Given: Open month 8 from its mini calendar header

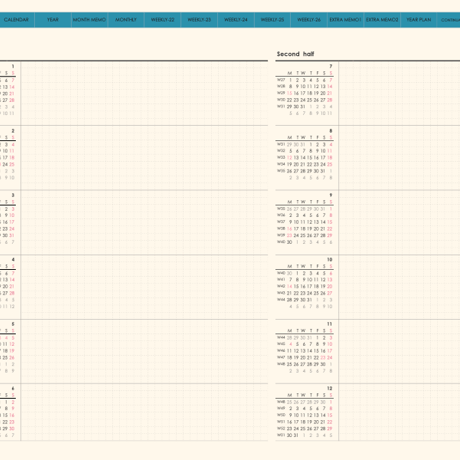Looking at the screenshot, I should 331,131.
